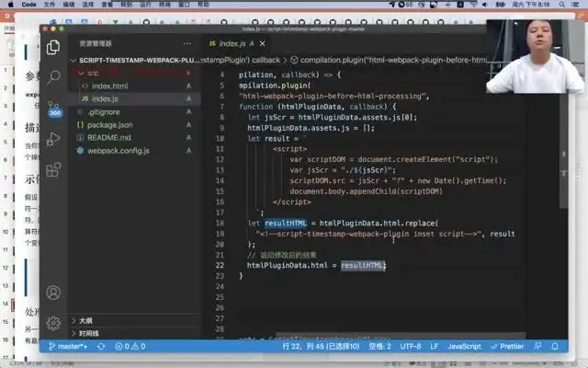Select the JavaScript language mode

pyautogui.click(x=464, y=346)
